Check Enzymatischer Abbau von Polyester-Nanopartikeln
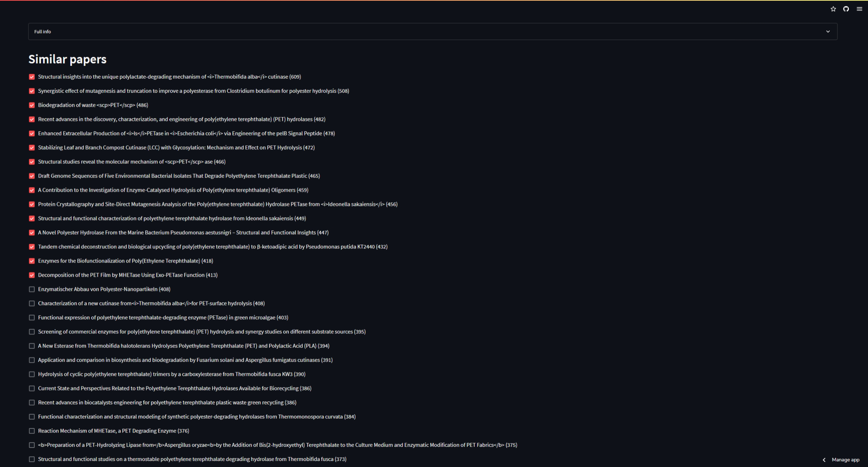Screen dimensions: 868x467 coord(32,289)
